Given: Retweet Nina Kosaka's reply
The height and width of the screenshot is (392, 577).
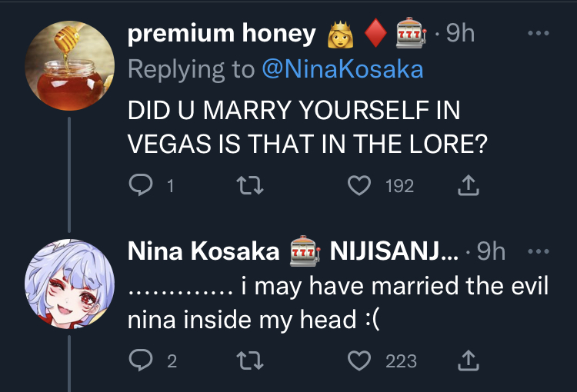Looking at the screenshot, I should tap(247, 360).
